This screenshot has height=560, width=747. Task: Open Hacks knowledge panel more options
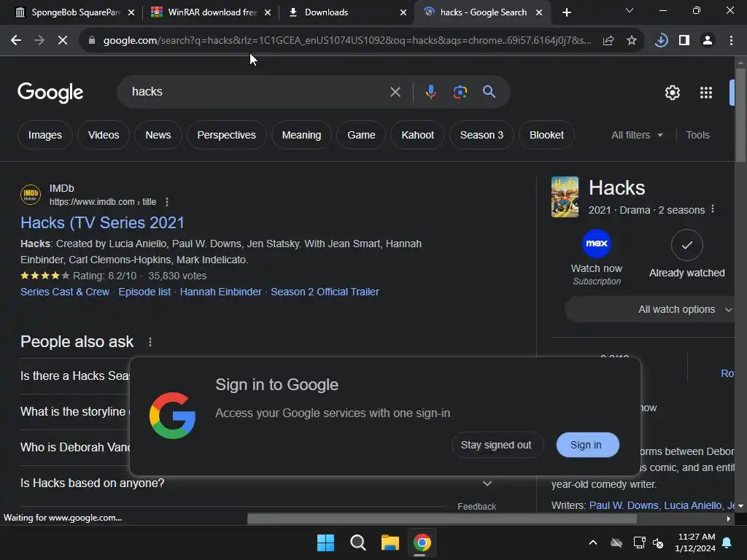713,209
